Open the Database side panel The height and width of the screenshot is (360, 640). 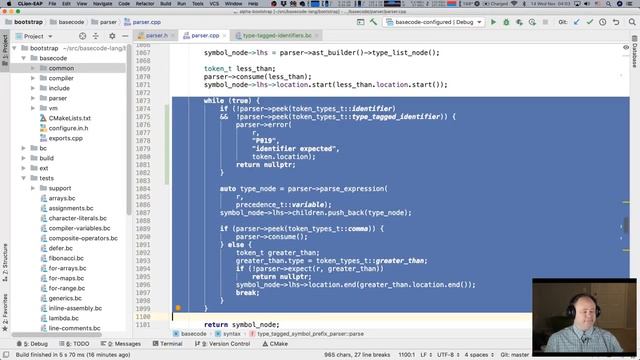click(x=635, y=52)
